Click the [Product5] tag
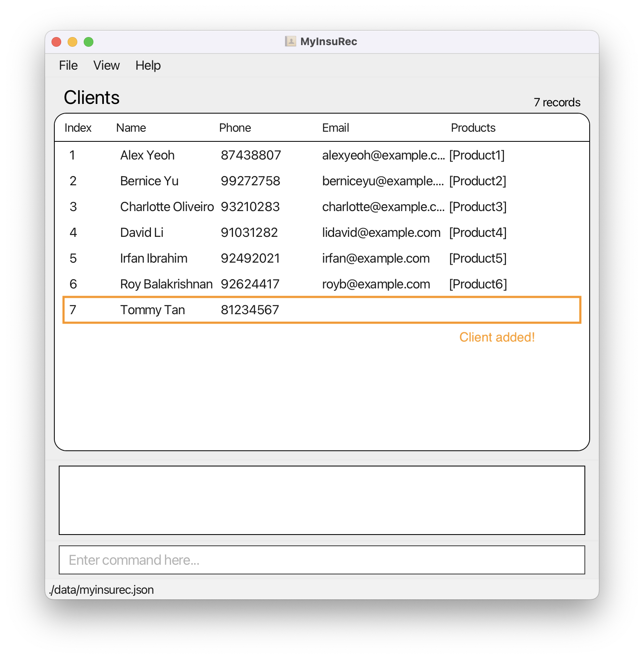Viewport: 644px width, 659px height. pos(478,258)
